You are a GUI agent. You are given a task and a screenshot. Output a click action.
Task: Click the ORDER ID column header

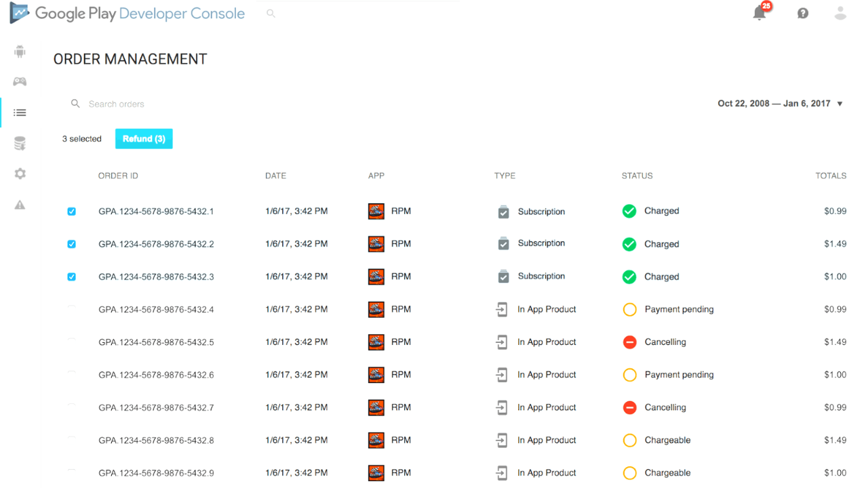point(118,176)
